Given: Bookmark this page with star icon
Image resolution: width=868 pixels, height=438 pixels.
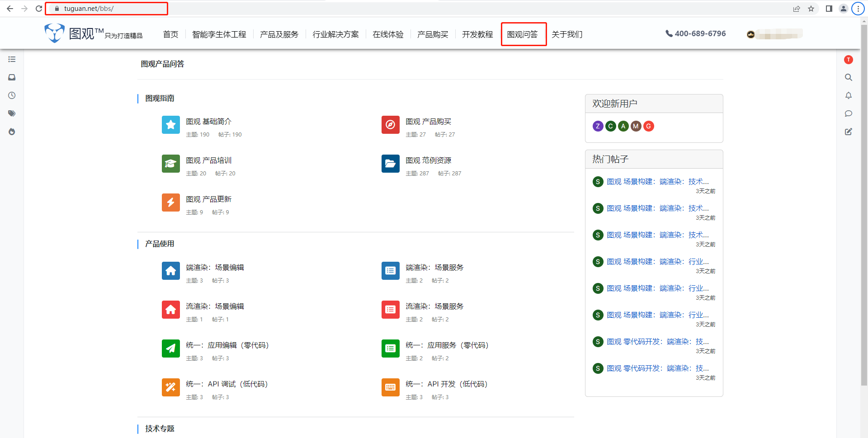Looking at the screenshot, I should tap(811, 9).
